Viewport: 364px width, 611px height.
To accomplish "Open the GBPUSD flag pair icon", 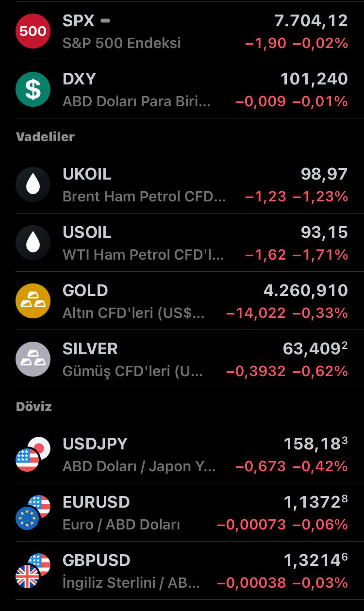I will point(33,571).
